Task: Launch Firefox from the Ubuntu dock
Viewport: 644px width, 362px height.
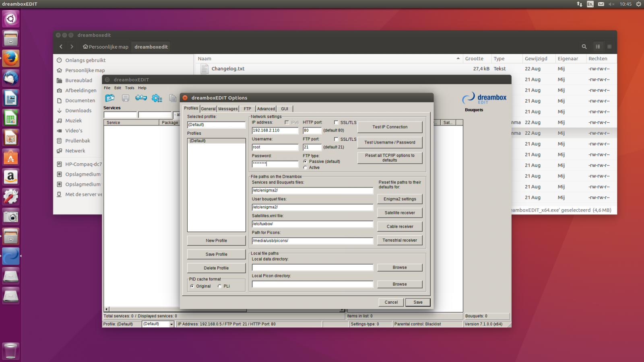Action: click(x=11, y=58)
